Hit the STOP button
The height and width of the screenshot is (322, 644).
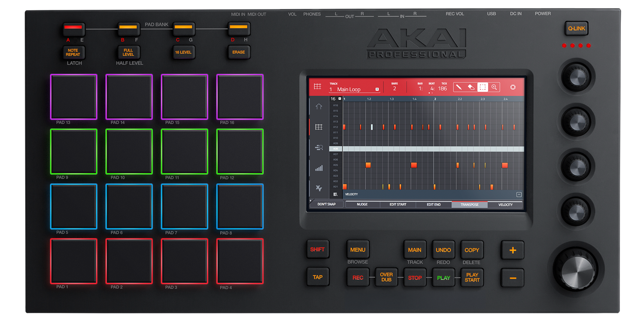pyautogui.click(x=415, y=278)
